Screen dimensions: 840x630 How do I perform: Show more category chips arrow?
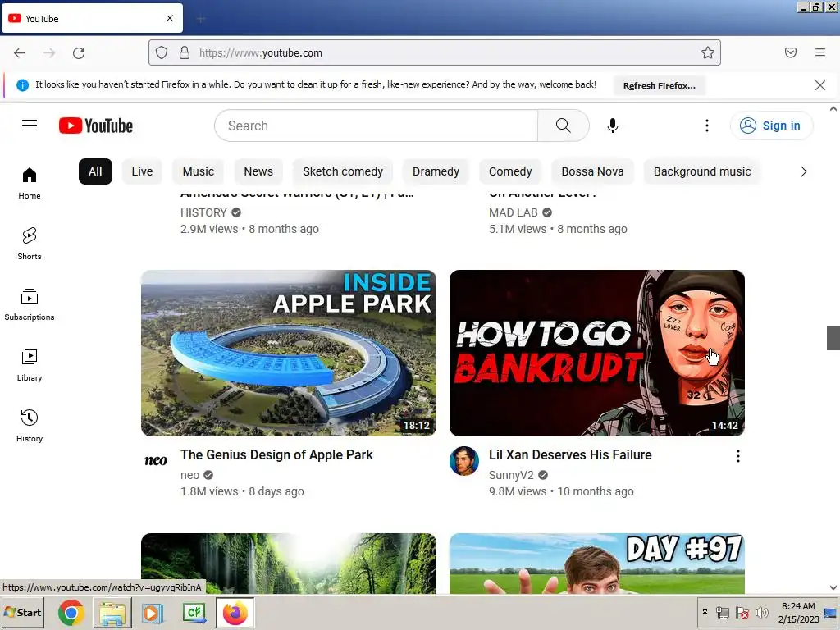click(804, 171)
